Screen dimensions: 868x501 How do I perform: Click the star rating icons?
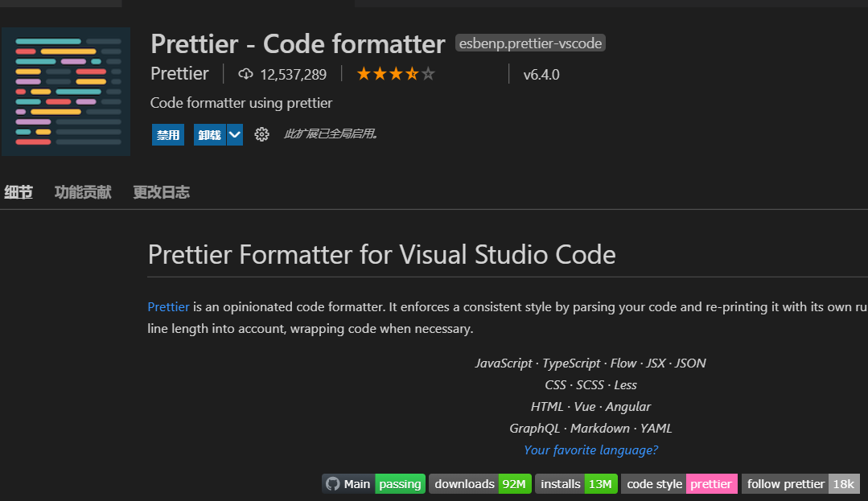point(395,74)
